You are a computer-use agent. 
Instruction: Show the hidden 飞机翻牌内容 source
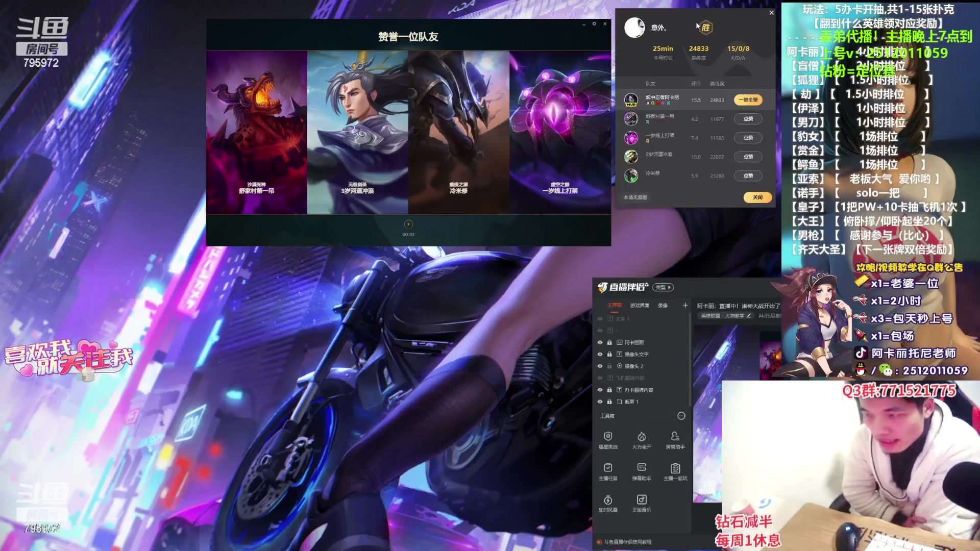600,378
